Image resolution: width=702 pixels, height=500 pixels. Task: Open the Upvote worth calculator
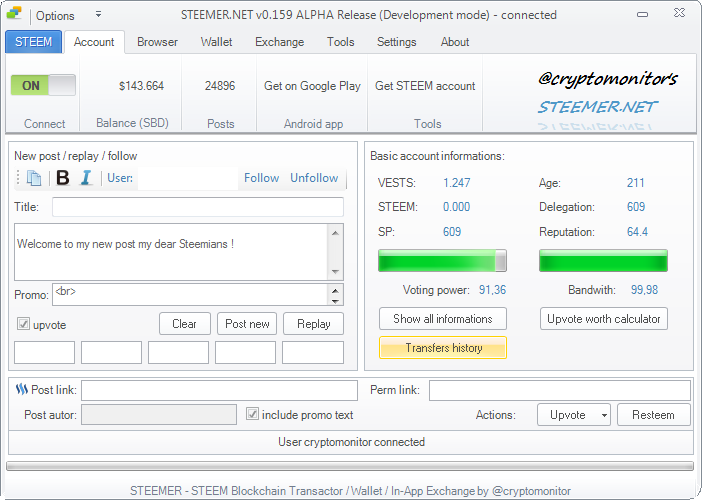604,319
